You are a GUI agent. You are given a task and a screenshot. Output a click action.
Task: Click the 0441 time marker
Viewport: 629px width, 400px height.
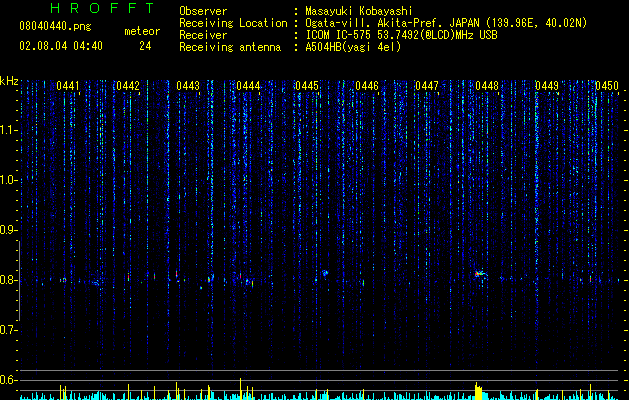coord(67,86)
